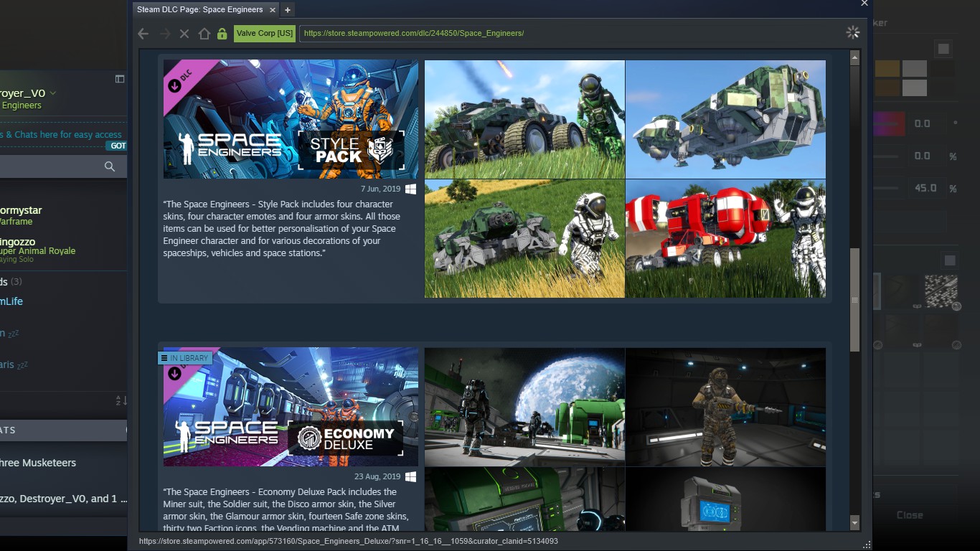Select the Steam DLC Page tab

(x=199, y=10)
